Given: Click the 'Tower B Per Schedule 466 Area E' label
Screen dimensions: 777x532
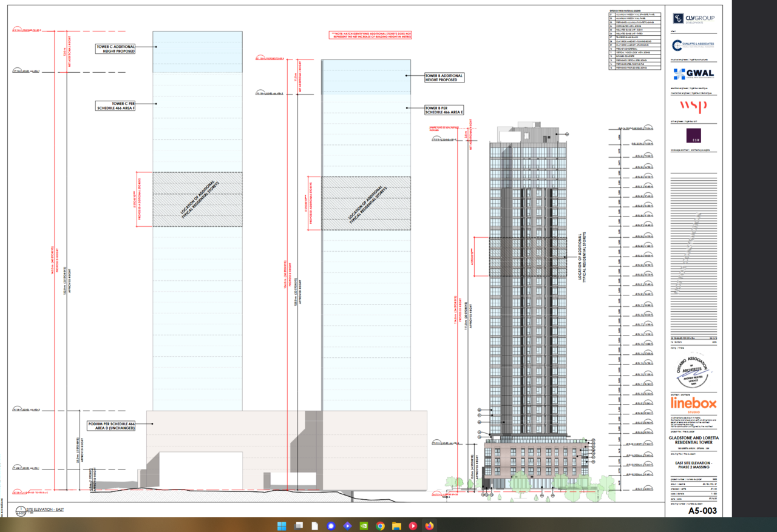Looking at the screenshot, I should (444, 110).
